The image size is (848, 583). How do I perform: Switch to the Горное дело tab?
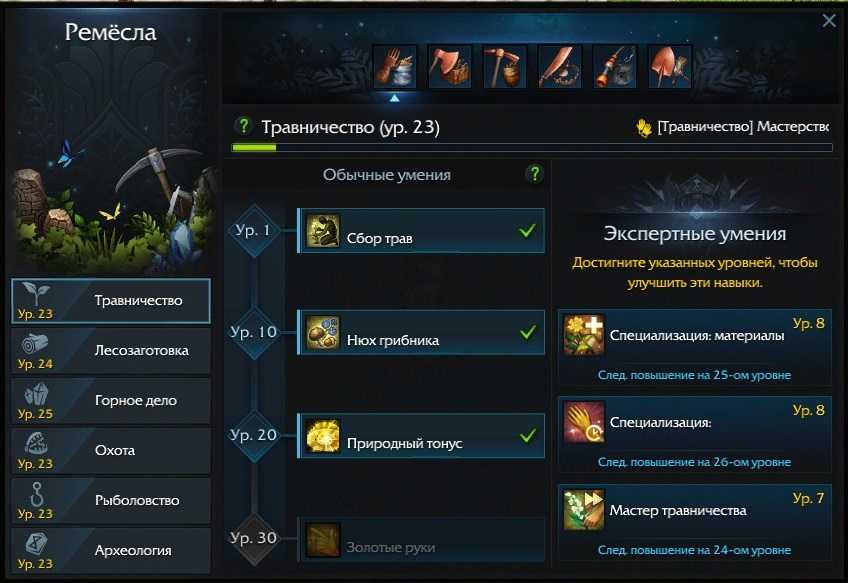111,401
